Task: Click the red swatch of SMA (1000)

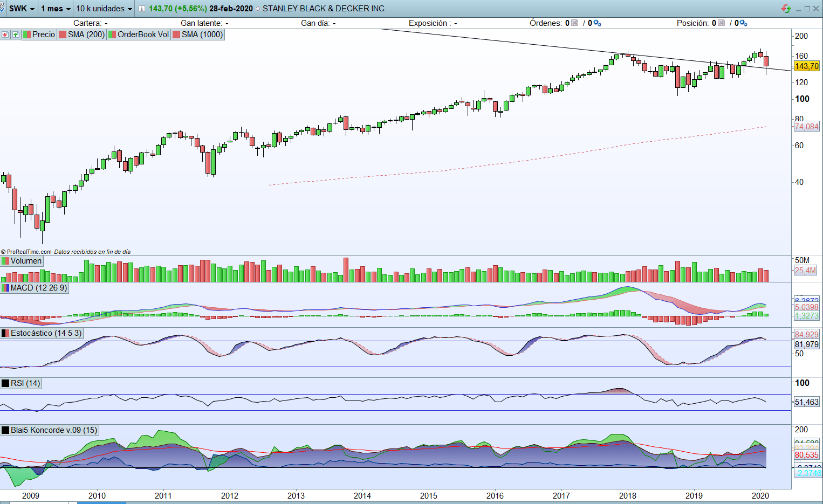Action: (x=176, y=34)
